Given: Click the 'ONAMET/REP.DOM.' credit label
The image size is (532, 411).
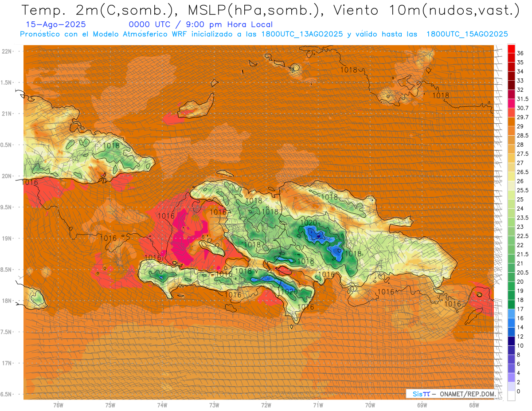Looking at the screenshot, I should pyautogui.click(x=467, y=394).
